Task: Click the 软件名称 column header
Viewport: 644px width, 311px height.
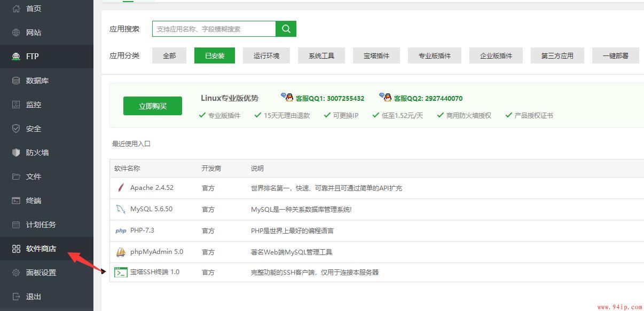Action: pyautogui.click(x=127, y=168)
